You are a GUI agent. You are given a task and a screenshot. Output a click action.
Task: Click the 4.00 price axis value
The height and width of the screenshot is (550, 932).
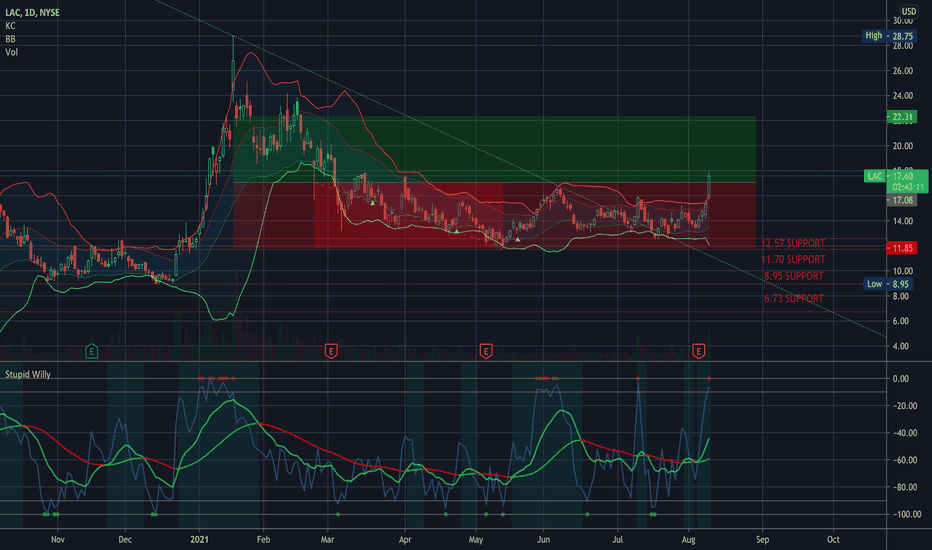point(901,345)
